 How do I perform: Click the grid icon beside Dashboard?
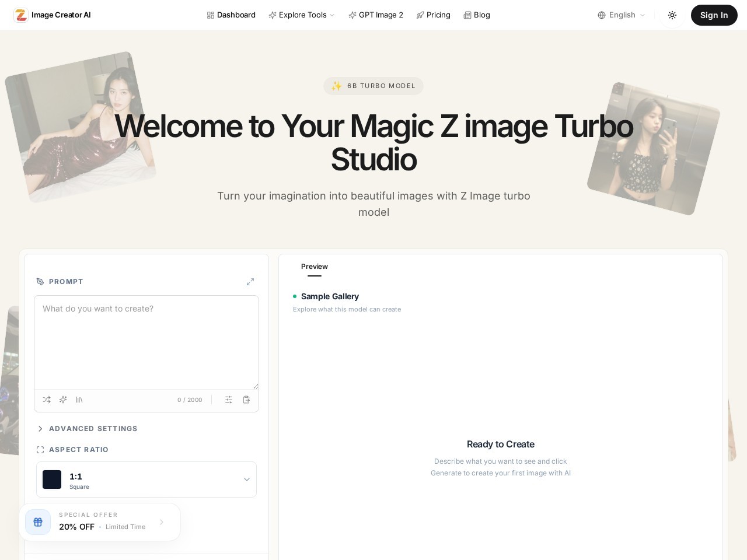pos(211,15)
